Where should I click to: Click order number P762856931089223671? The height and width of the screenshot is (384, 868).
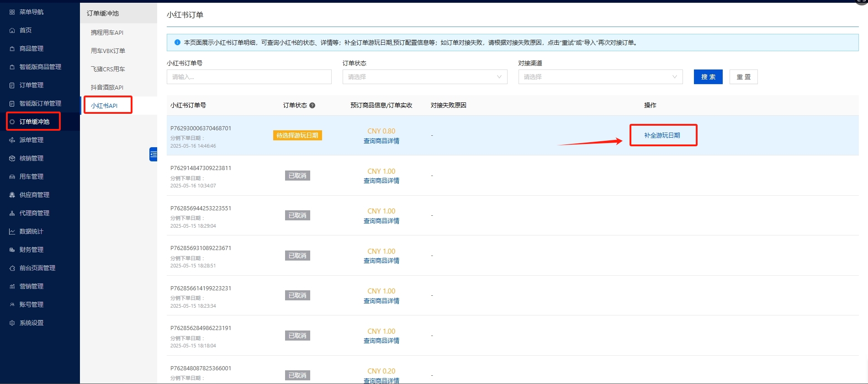[201, 248]
